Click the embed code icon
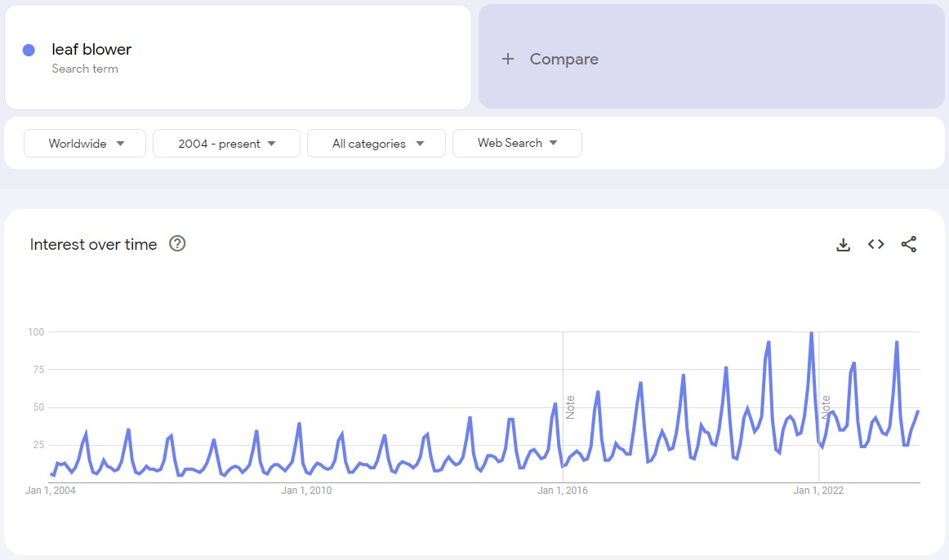 (876, 244)
